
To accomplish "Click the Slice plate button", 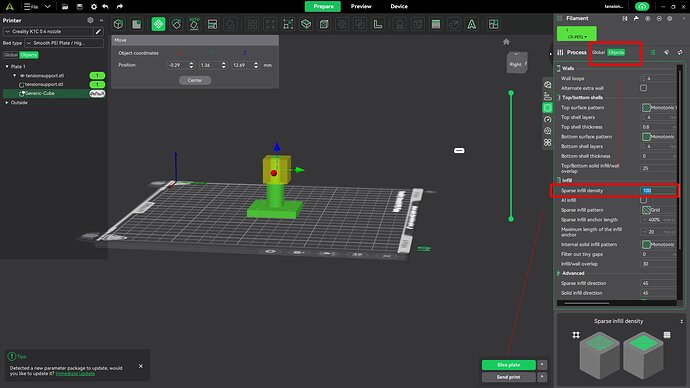I will pos(509,365).
